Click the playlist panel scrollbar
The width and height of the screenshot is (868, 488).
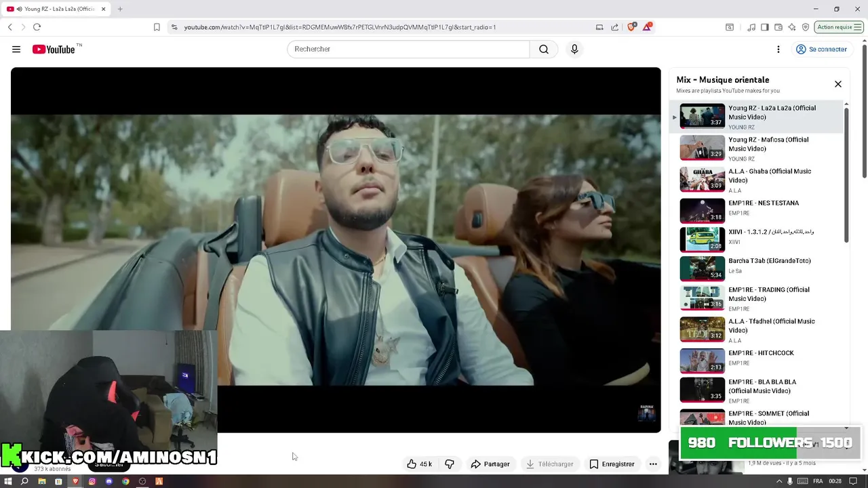tap(846, 175)
